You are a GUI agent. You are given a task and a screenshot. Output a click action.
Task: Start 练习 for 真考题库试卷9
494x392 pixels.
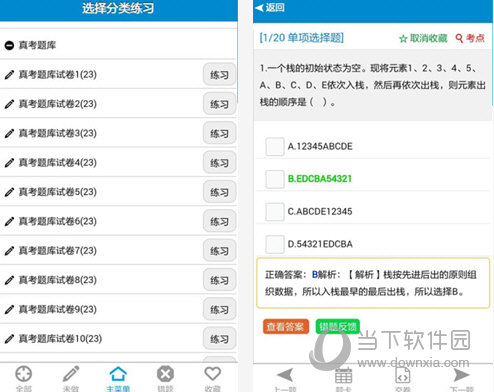219,309
